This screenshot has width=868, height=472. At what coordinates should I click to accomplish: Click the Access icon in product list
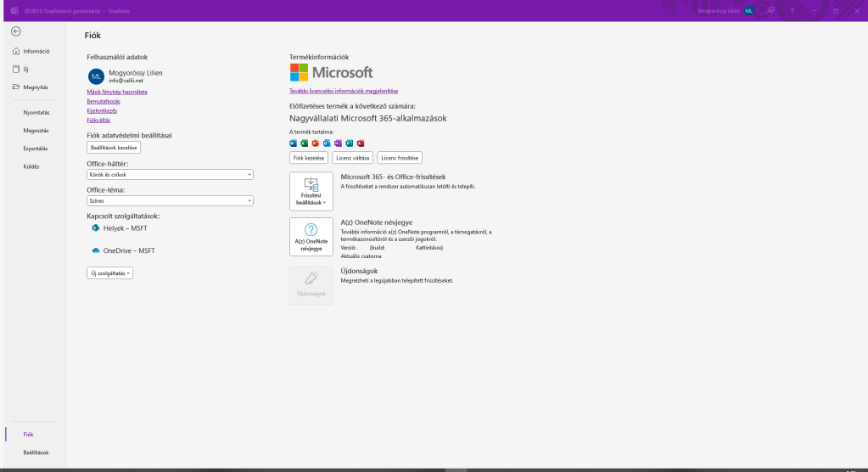[361, 143]
